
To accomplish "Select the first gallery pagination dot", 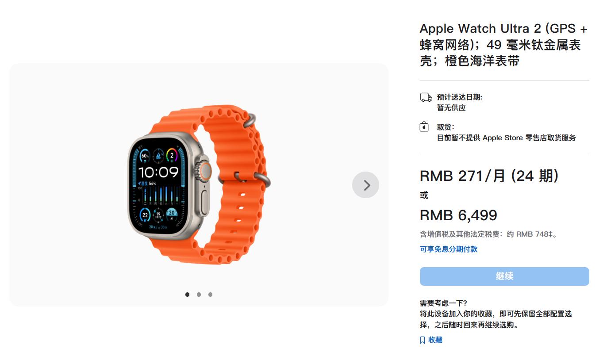I will pyautogui.click(x=187, y=295).
